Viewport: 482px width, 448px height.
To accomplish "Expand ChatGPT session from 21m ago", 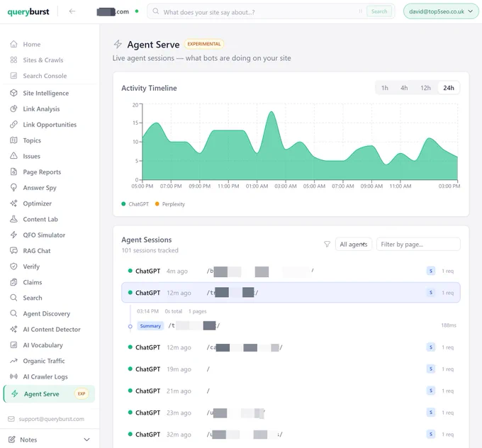I will click(x=291, y=391).
